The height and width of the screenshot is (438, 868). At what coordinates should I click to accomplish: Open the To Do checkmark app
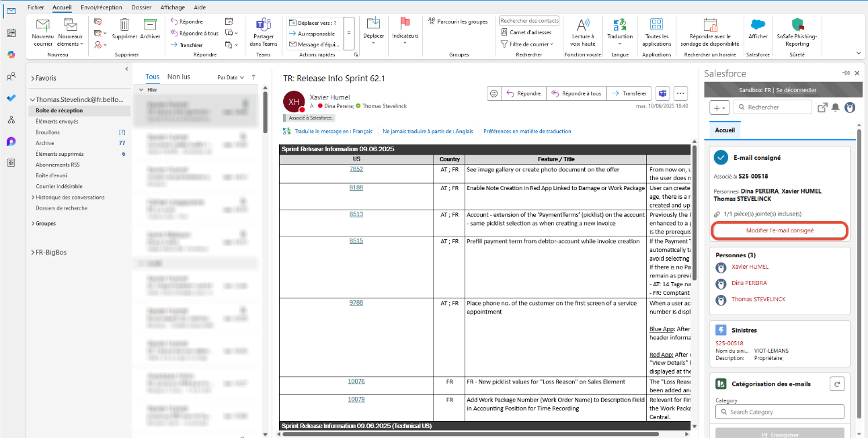(x=11, y=98)
